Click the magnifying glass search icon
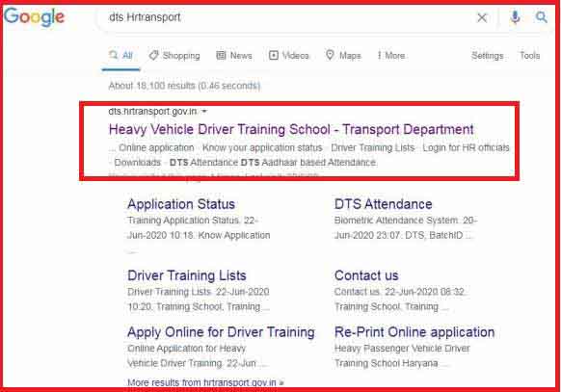 [541, 16]
